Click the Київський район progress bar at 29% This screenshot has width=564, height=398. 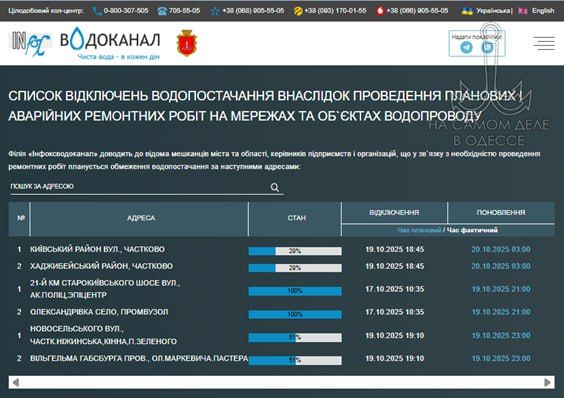coord(295,251)
